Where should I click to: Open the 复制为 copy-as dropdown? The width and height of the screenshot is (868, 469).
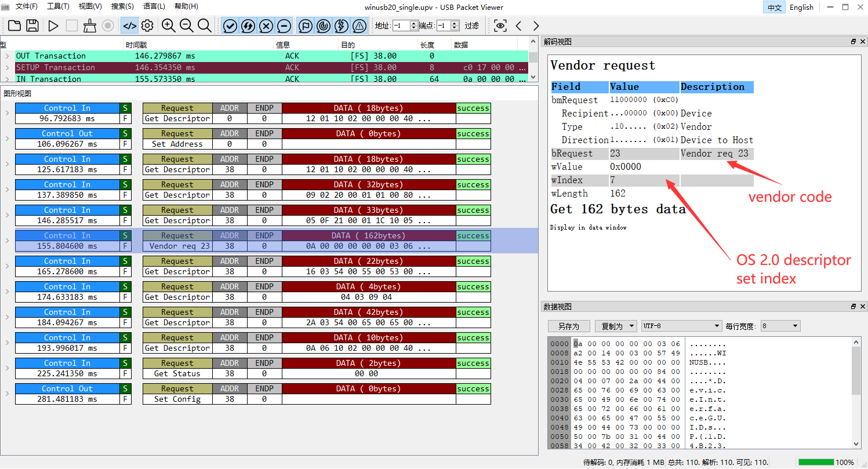(x=616, y=326)
